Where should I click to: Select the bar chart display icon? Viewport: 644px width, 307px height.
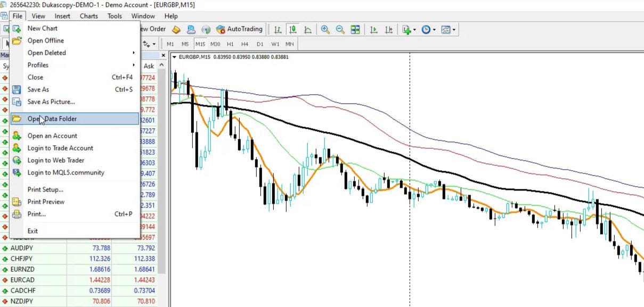277,30
